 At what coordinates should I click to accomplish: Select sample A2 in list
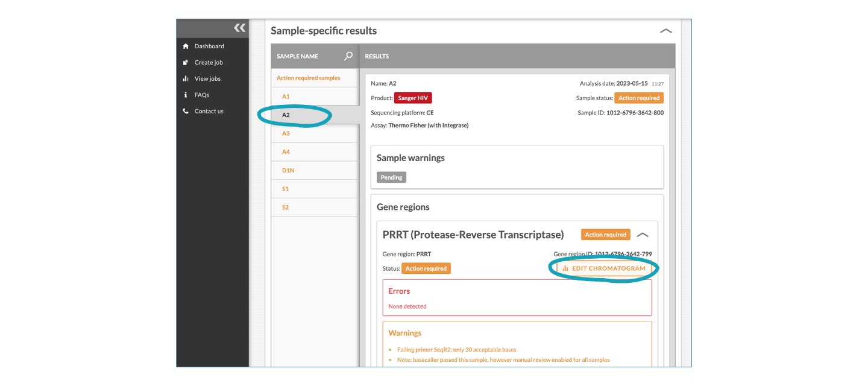[x=315, y=115]
